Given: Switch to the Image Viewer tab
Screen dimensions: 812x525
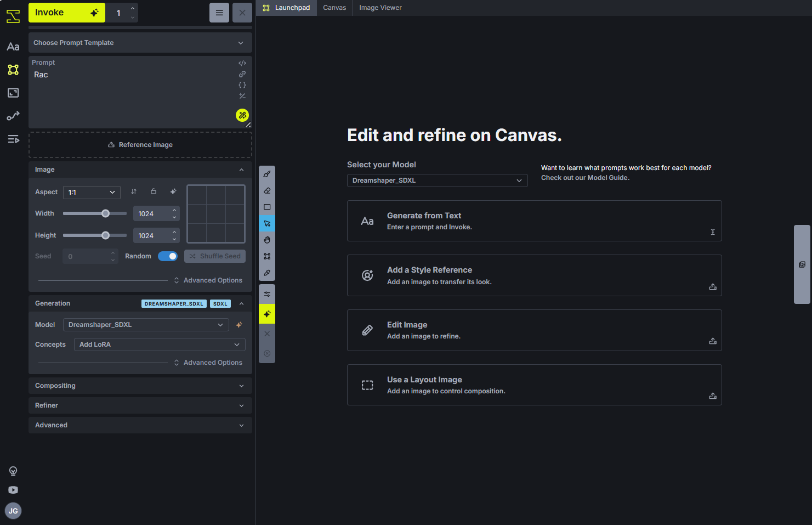Looking at the screenshot, I should [381, 8].
